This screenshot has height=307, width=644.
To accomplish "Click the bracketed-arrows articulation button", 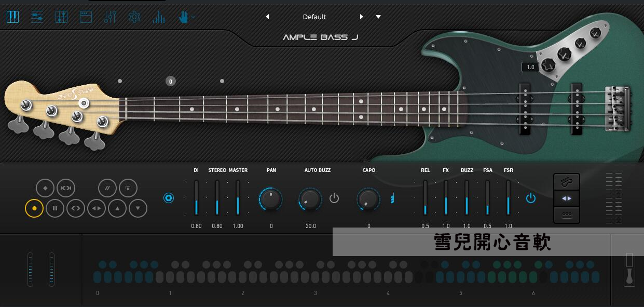I will pyautogui.click(x=66, y=188).
